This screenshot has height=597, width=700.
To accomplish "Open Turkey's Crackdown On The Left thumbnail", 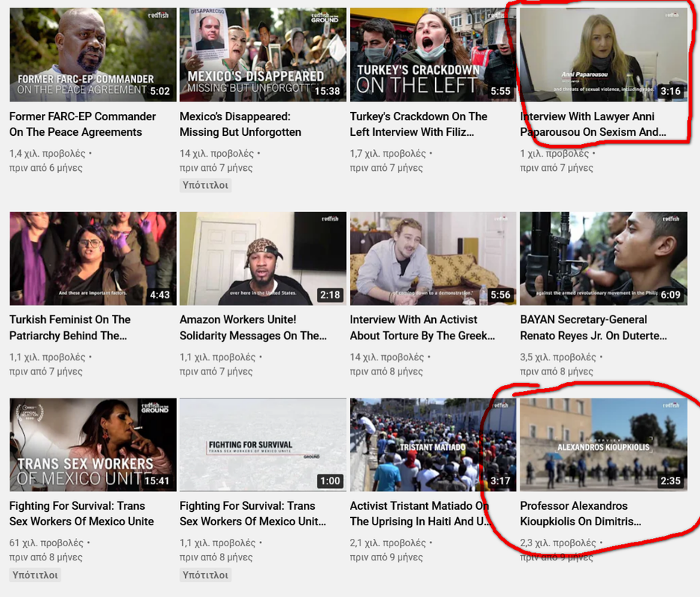I will (x=433, y=54).
